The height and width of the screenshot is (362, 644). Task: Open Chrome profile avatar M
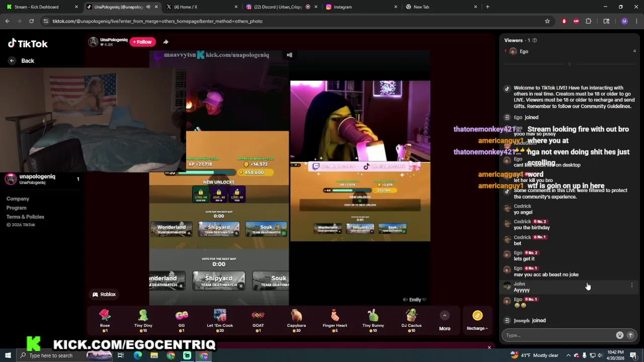(x=624, y=21)
